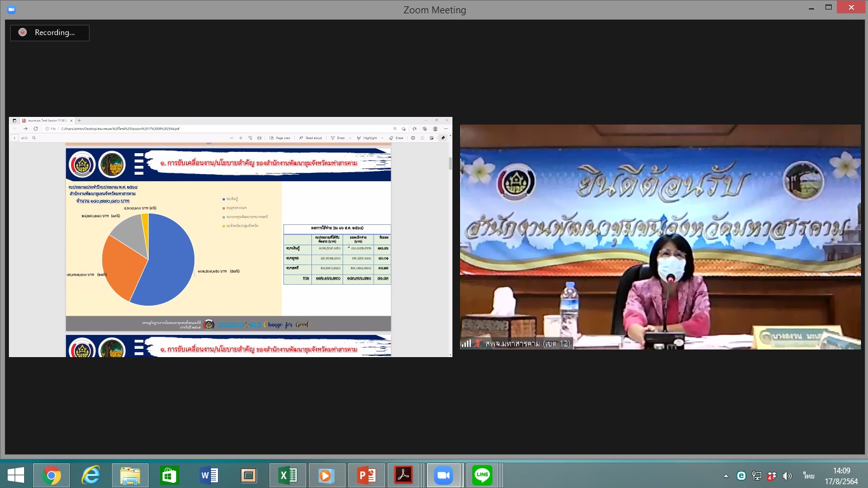
Task: Click the PDF viewer vertical scrollbar
Action: (x=451, y=163)
